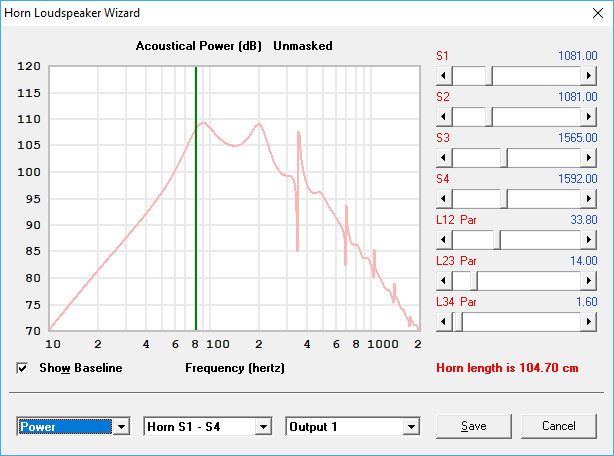
Task: Uncheck the Show Baseline checkbox
Action: [x=22, y=368]
